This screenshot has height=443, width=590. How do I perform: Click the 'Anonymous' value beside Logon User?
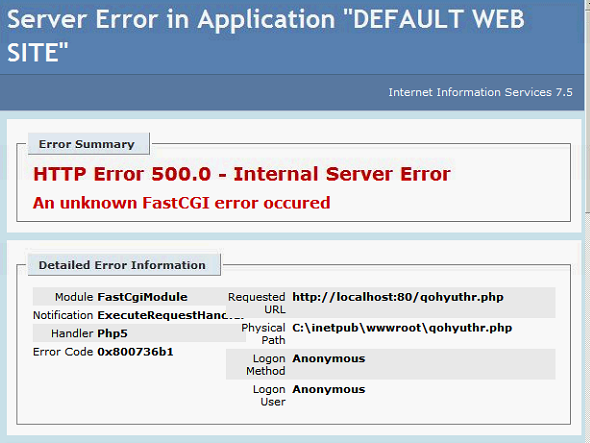(328, 389)
